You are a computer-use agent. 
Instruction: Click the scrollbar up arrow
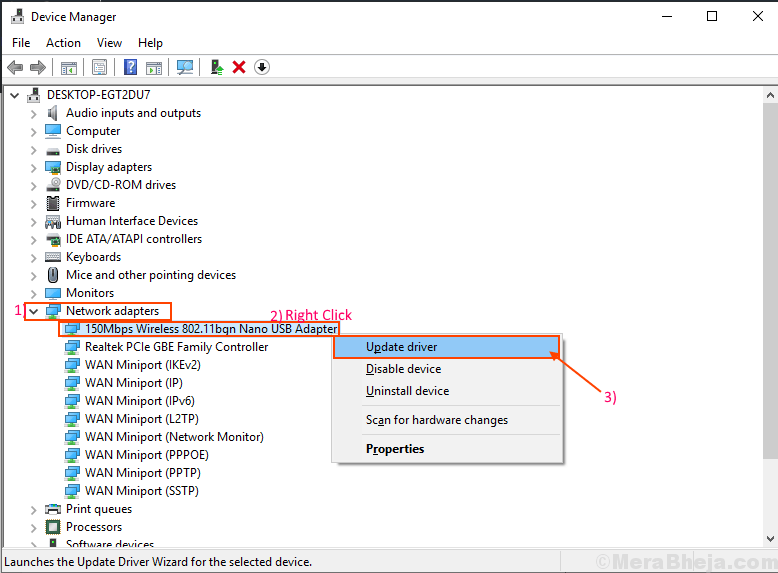[x=770, y=95]
